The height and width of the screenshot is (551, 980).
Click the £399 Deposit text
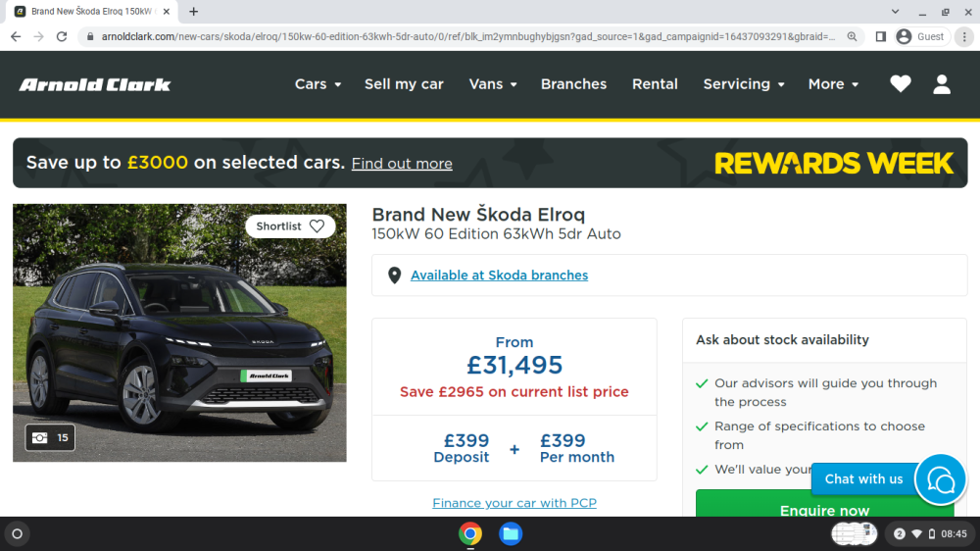462,448
